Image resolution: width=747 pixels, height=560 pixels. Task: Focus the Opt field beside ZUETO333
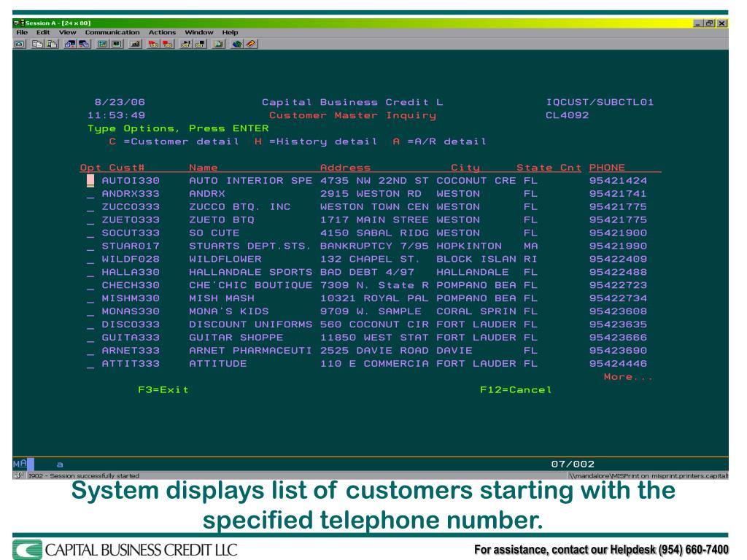(90, 220)
